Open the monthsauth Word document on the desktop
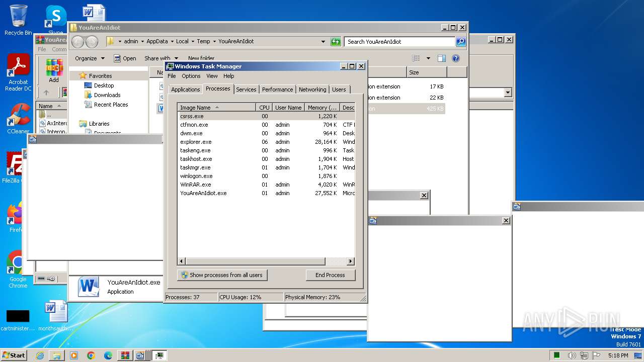The width and height of the screenshot is (644, 362). pyautogui.click(x=55, y=316)
